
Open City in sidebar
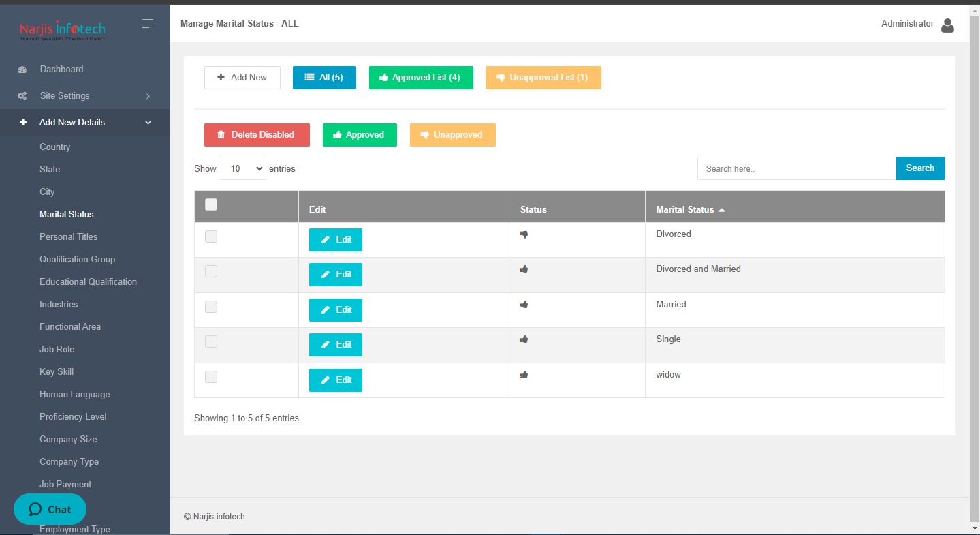47,192
